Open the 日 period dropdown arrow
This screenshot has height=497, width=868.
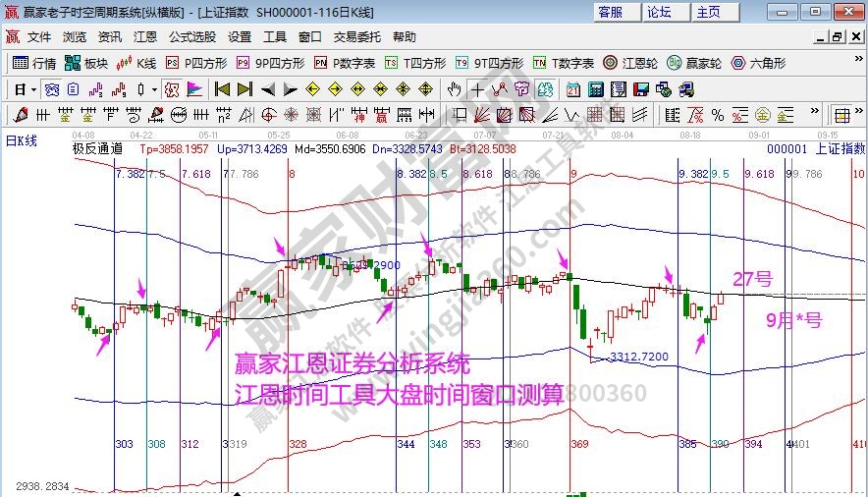34,89
